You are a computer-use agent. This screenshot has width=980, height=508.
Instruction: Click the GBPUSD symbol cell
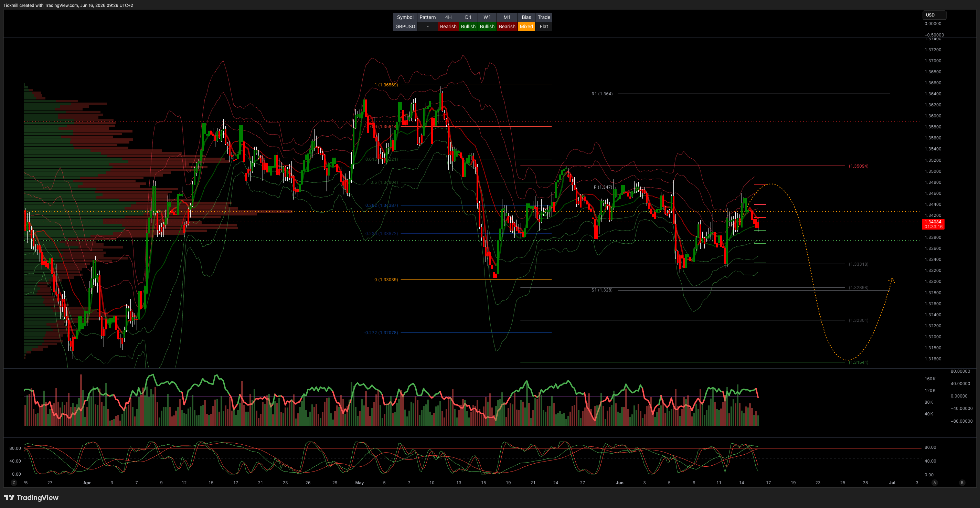pos(405,27)
